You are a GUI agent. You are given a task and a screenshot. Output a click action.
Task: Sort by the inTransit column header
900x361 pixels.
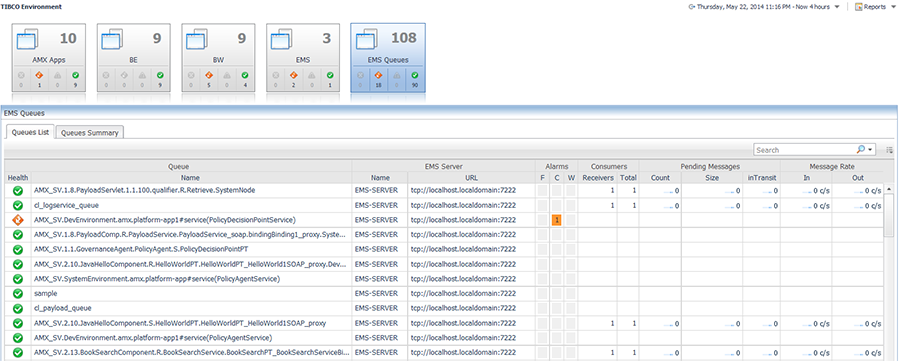point(761,178)
